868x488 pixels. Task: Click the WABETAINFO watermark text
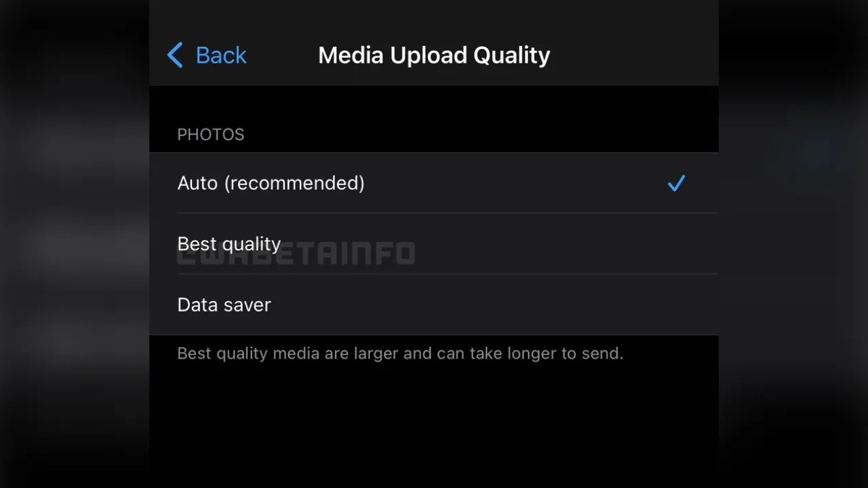296,253
